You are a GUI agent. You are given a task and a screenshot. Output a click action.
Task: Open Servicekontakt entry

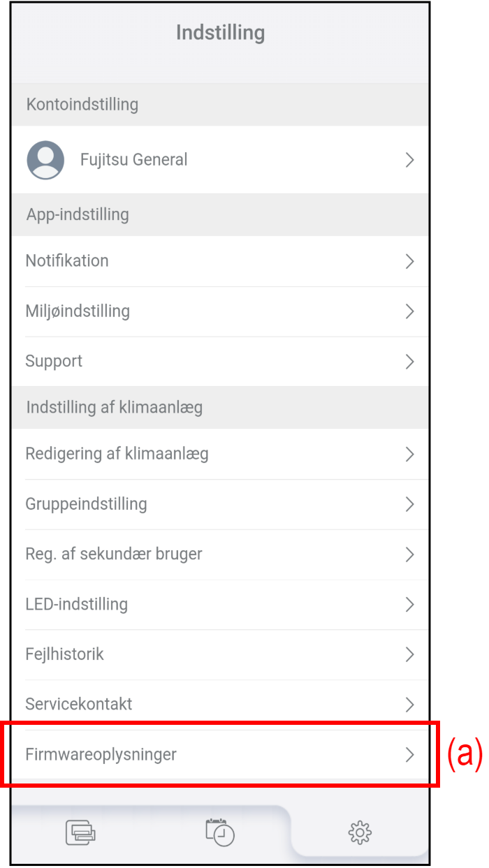[x=220, y=704]
